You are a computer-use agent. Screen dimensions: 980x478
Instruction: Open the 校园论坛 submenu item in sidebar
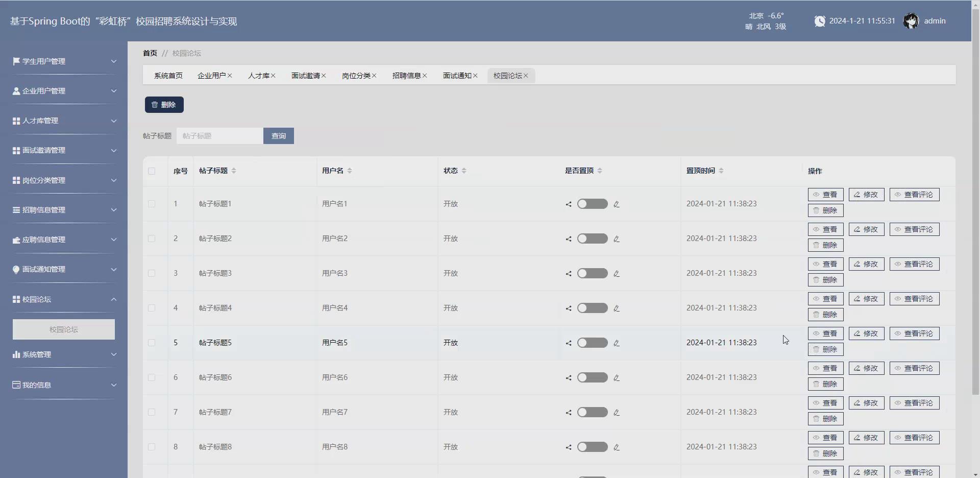(64, 329)
